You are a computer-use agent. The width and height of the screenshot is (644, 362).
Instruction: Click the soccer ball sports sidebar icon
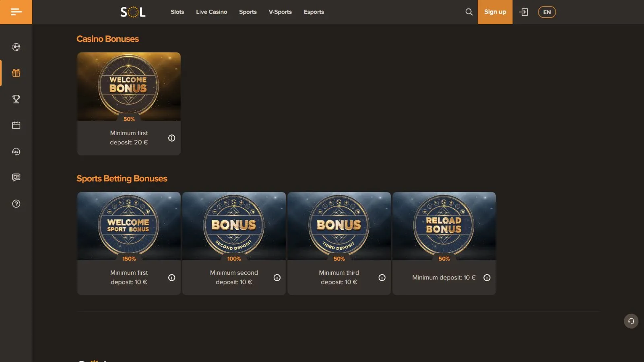[x=16, y=47]
